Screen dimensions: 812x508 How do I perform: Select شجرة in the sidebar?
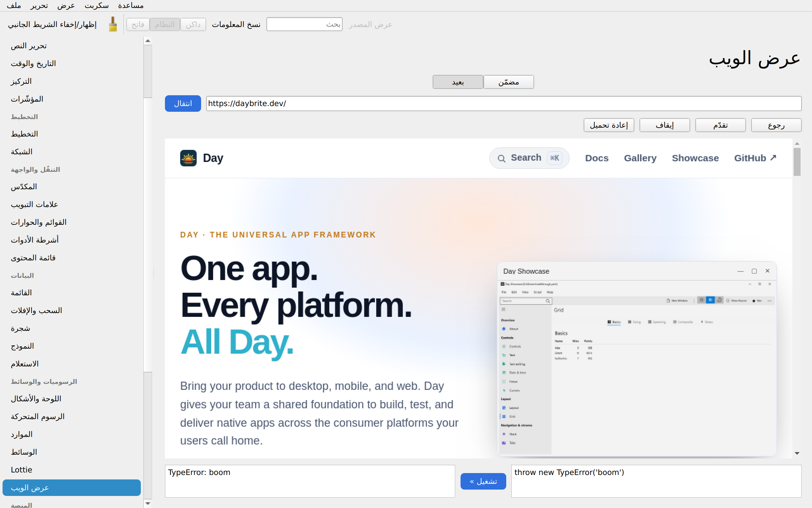[71, 328]
